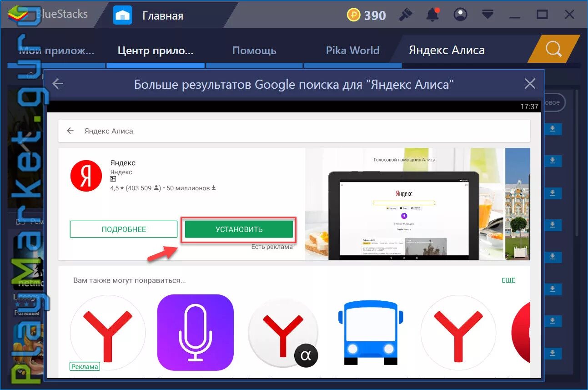
Task: Click the hammer icon in the top bar
Action: pos(406,15)
